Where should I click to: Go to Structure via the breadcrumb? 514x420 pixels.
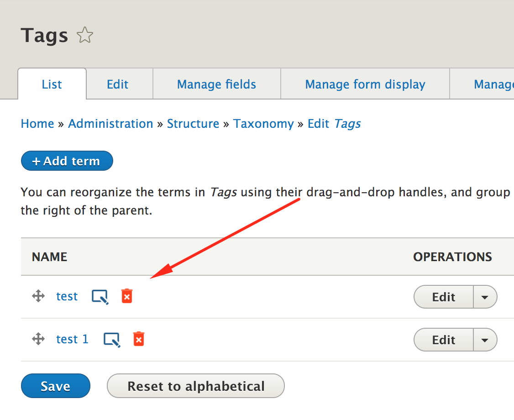(193, 124)
